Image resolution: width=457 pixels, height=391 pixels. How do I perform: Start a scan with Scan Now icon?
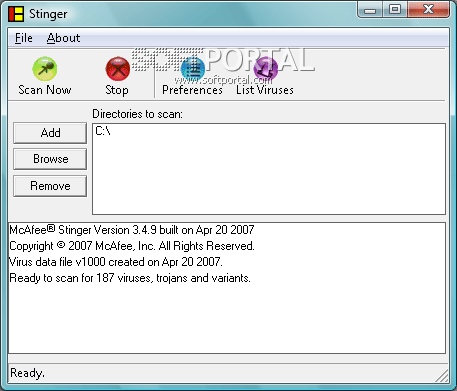coord(45,69)
